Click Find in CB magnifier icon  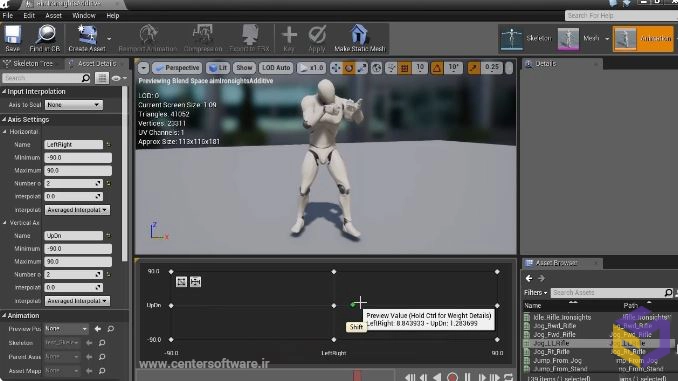(45, 35)
